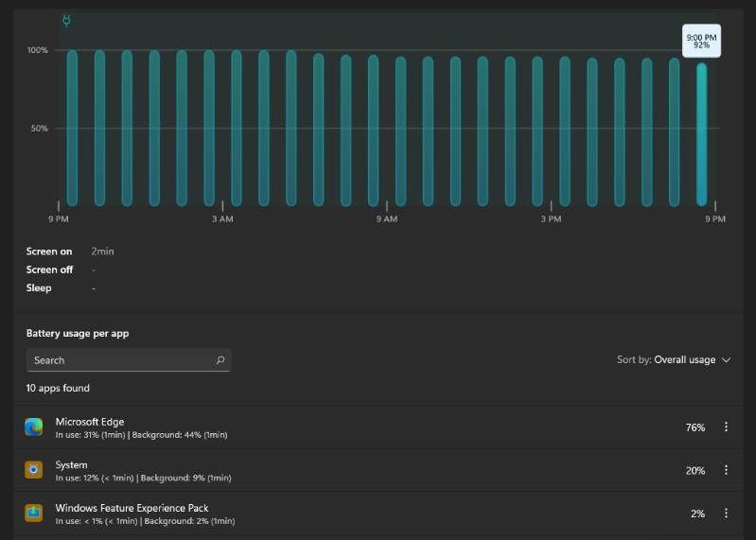The image size is (756, 540).
Task: Click the magnifier icon in the search box
Action: (x=220, y=360)
